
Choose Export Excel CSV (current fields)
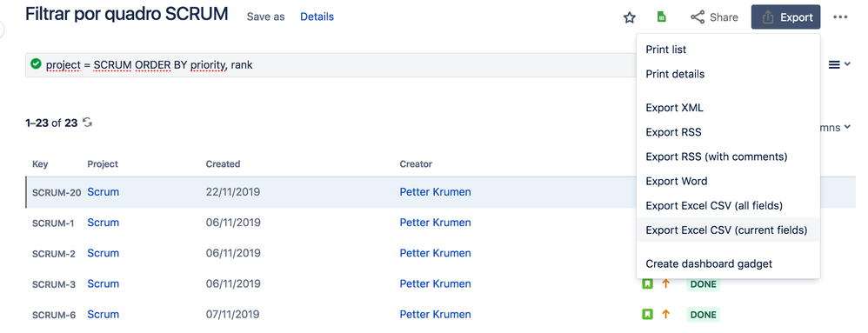(x=728, y=230)
